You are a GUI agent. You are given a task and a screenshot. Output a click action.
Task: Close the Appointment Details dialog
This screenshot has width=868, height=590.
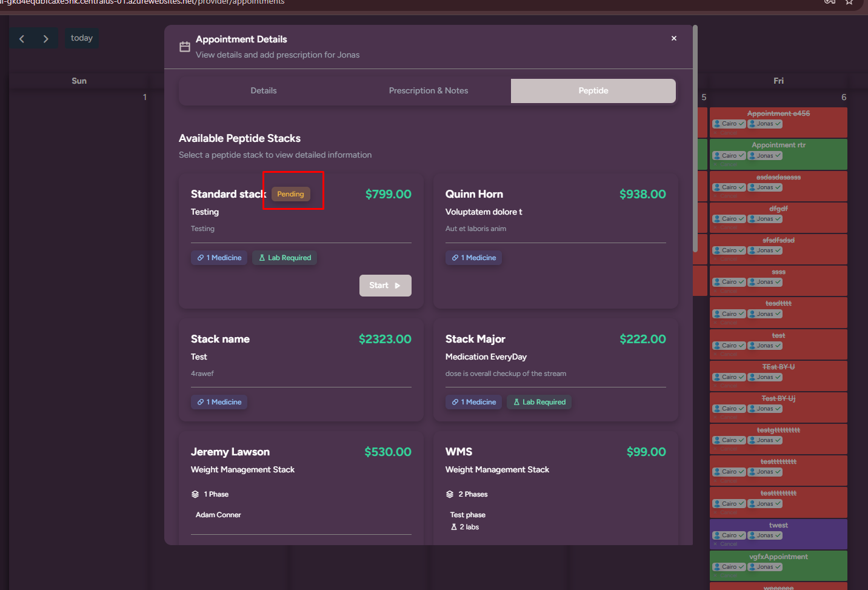tap(673, 38)
